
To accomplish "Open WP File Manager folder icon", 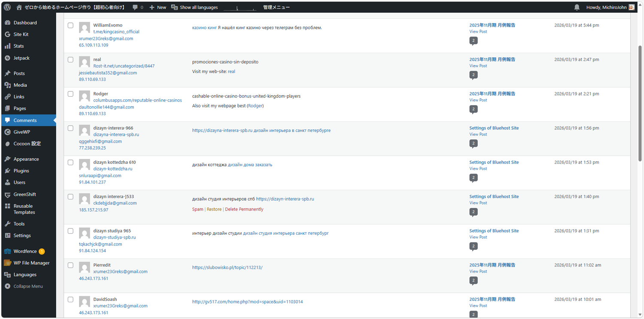I will (7, 263).
